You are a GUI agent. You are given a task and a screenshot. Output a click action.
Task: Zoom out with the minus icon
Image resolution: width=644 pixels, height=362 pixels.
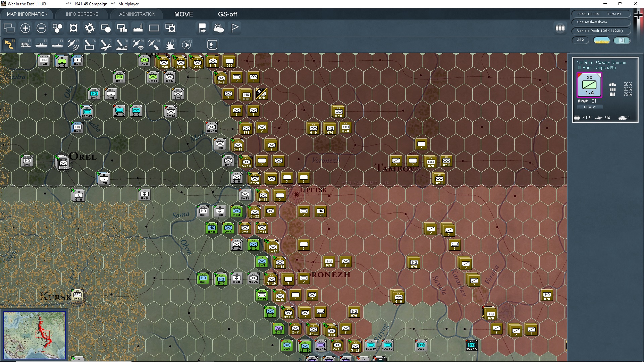pyautogui.click(x=41, y=28)
